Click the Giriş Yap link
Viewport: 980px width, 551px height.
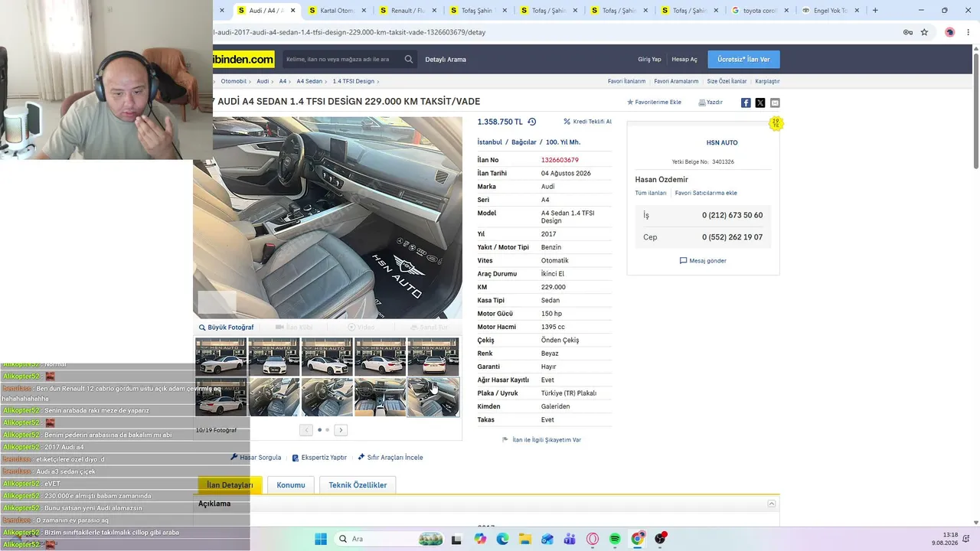[649, 60]
